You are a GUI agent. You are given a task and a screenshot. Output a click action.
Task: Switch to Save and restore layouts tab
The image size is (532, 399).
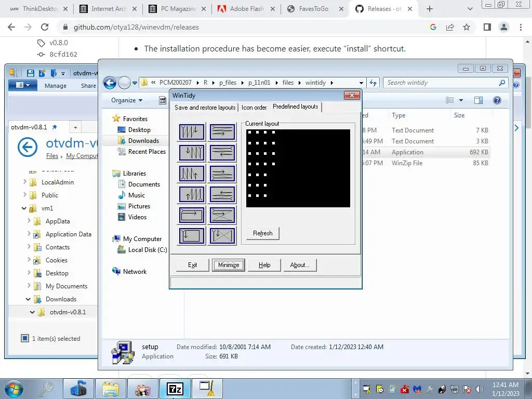point(205,108)
